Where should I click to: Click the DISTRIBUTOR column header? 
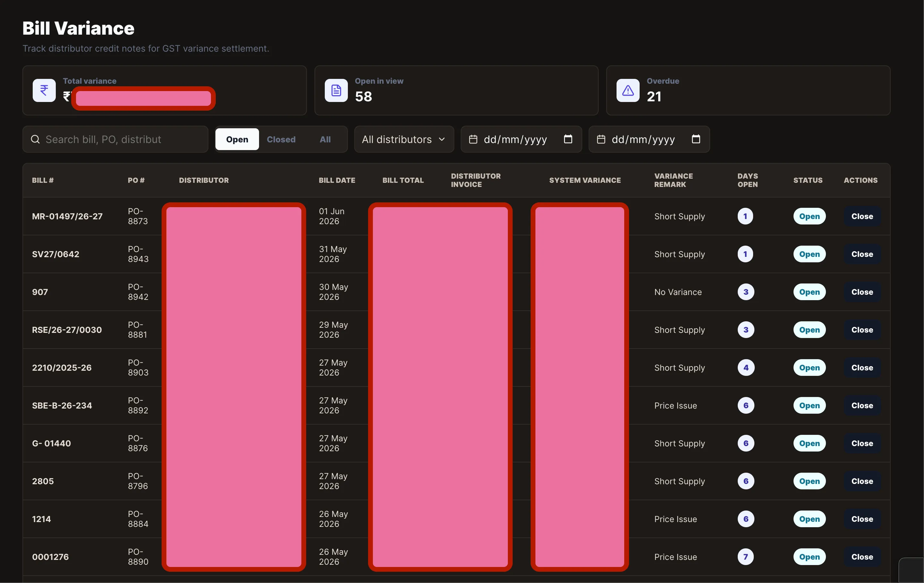[204, 180]
